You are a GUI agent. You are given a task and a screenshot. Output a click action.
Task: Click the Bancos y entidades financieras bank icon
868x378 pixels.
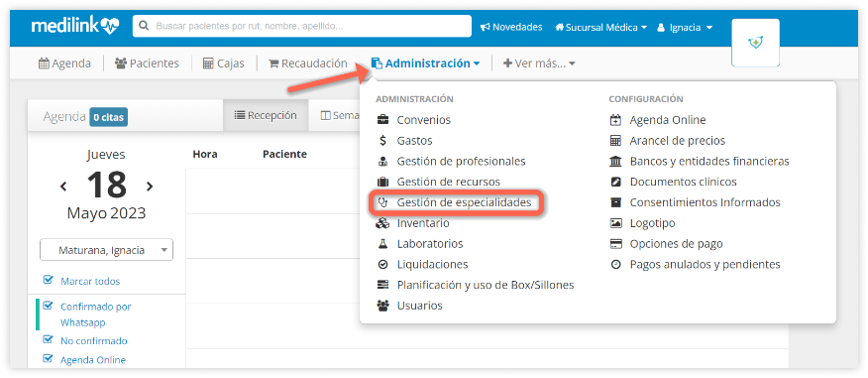[615, 162]
